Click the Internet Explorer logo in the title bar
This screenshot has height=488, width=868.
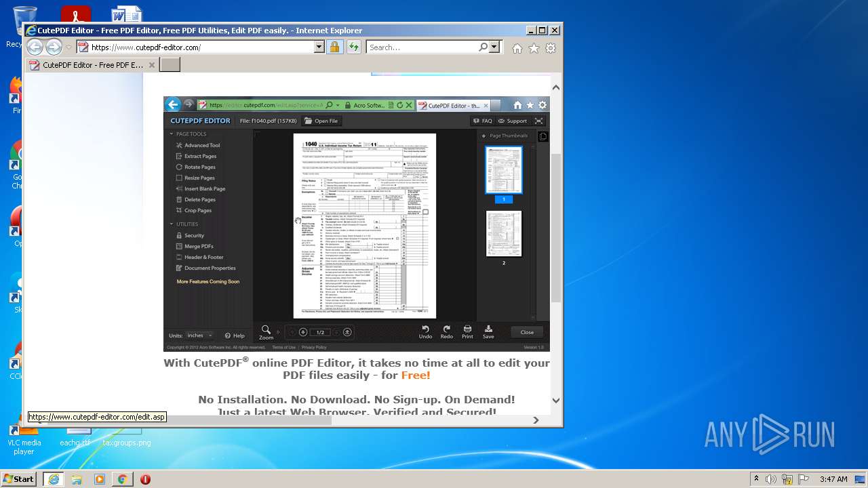click(x=31, y=30)
